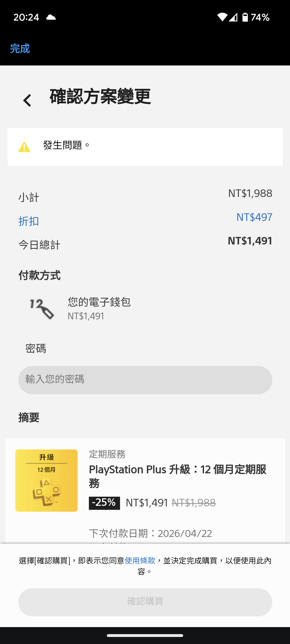This screenshot has height=644, width=290.
Task: Tap the Wi-Fi signal icon
Action: [x=222, y=17]
